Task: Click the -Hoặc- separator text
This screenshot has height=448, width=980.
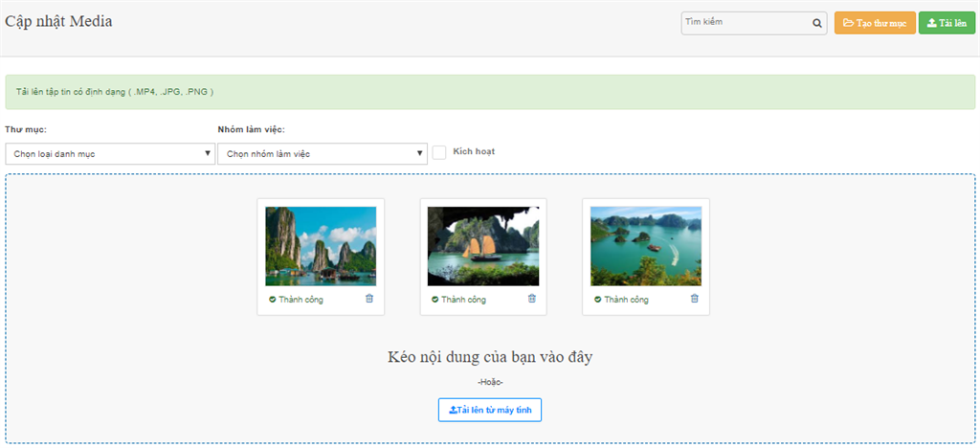Action: point(490,382)
